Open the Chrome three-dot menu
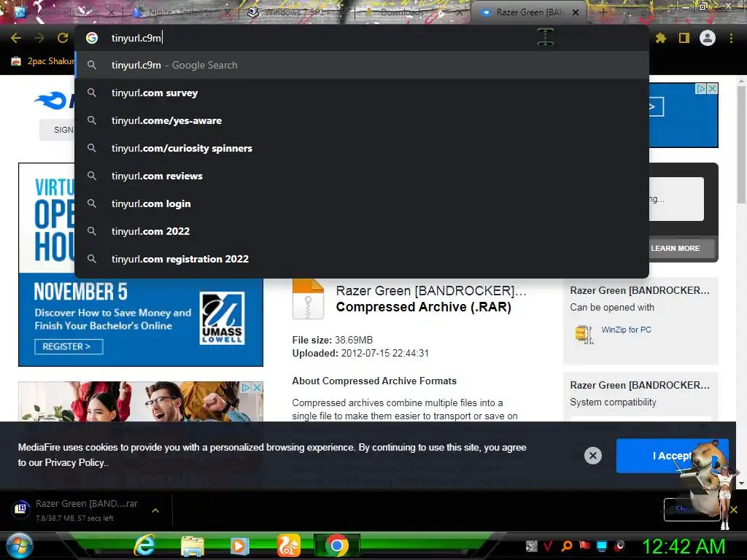 [x=731, y=38]
